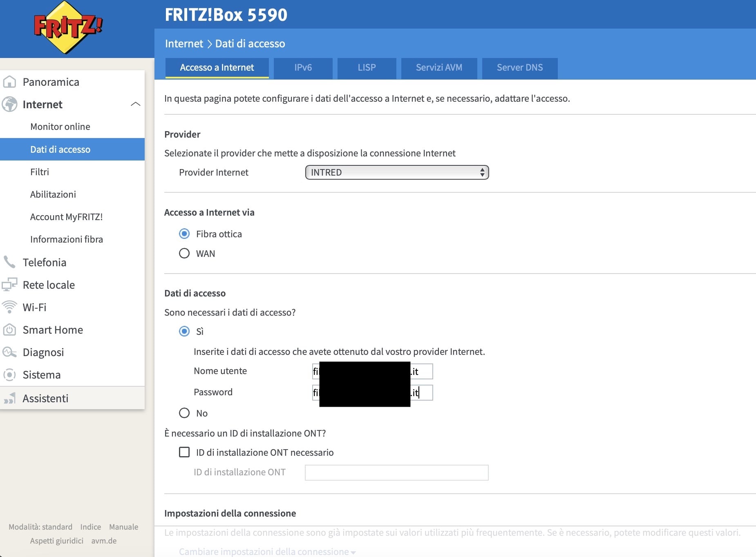Enable ID di installazione ONT necessario
Viewport: 756px width, 557px height.
[x=184, y=452]
